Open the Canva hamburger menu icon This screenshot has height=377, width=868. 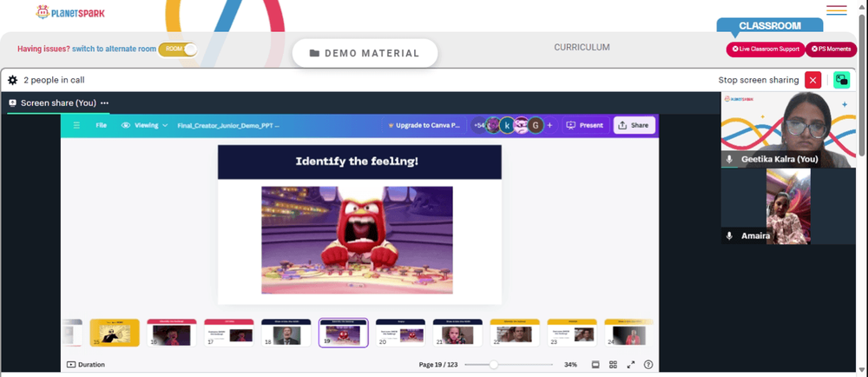coord(76,125)
